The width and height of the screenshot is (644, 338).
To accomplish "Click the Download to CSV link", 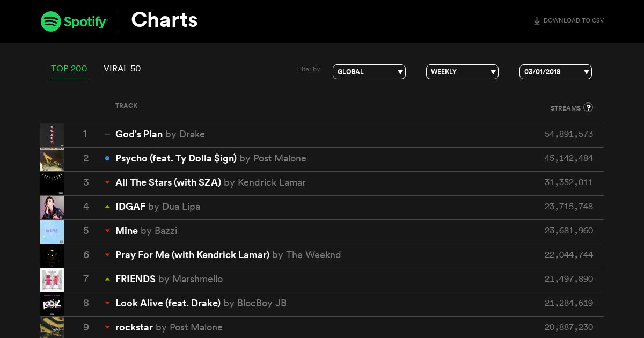I will 568,21.
